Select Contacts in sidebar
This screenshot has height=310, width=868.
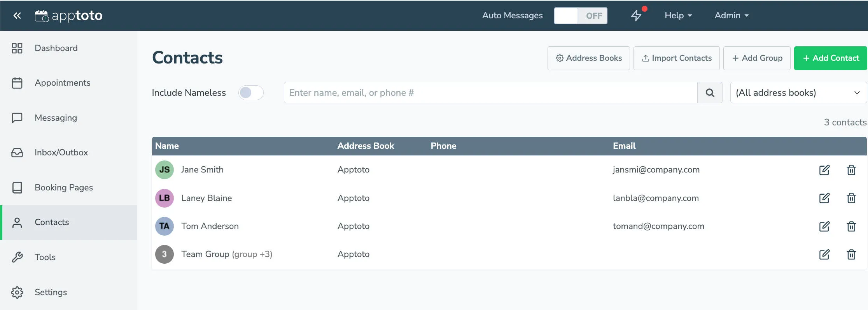coord(68,222)
